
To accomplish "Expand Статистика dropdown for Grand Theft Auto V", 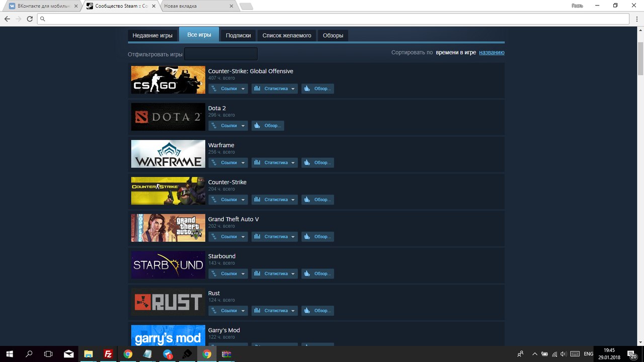I will (275, 236).
